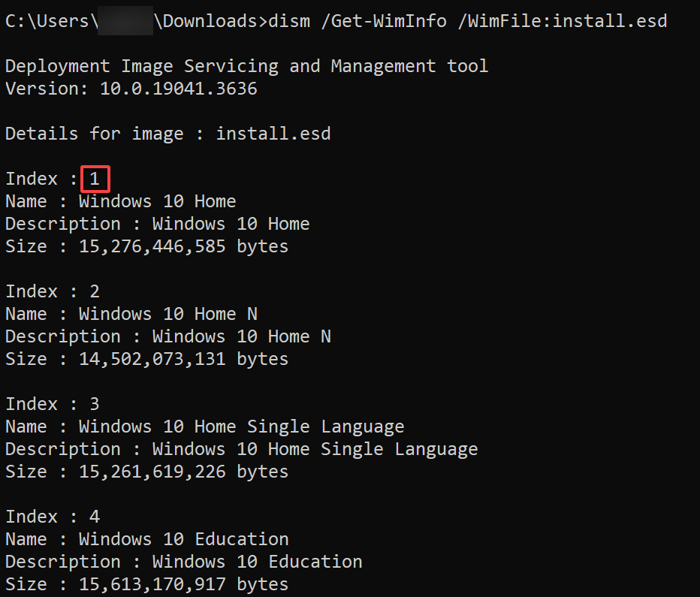
Task: Click the 'Deployment Image Servicing and Management tool' line
Action: click(247, 67)
